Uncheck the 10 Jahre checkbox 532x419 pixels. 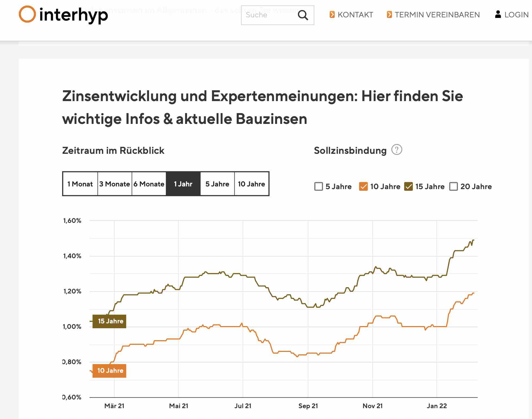tap(363, 186)
